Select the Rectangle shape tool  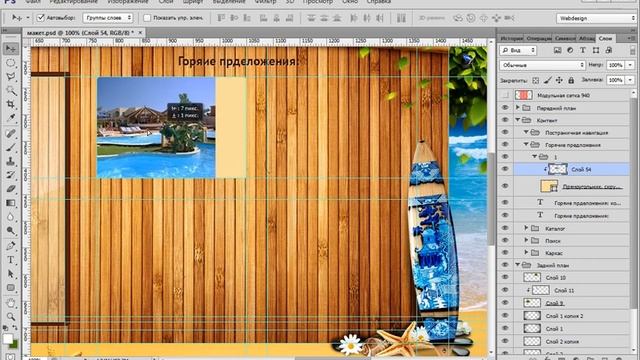point(11,288)
